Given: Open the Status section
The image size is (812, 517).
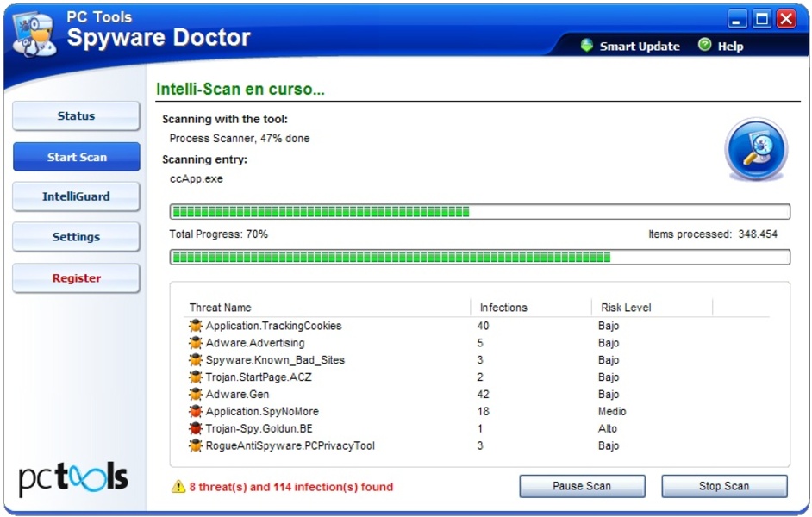Looking at the screenshot, I should tap(76, 116).
